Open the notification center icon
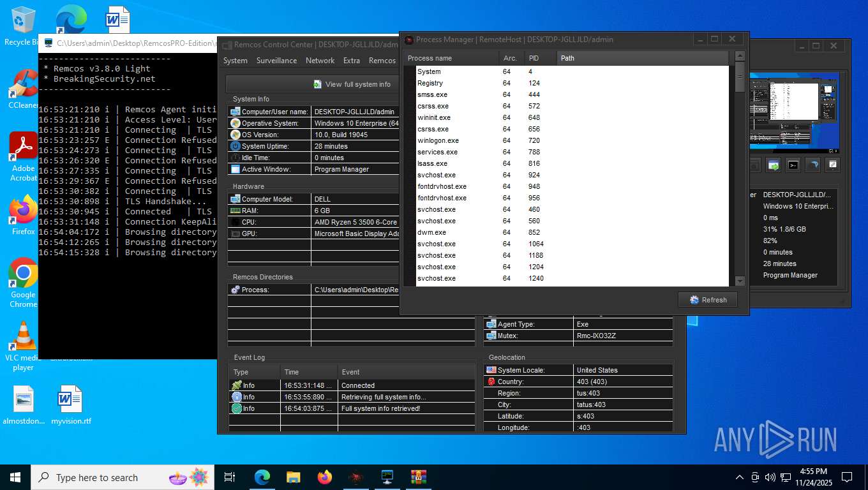 pyautogui.click(x=847, y=477)
